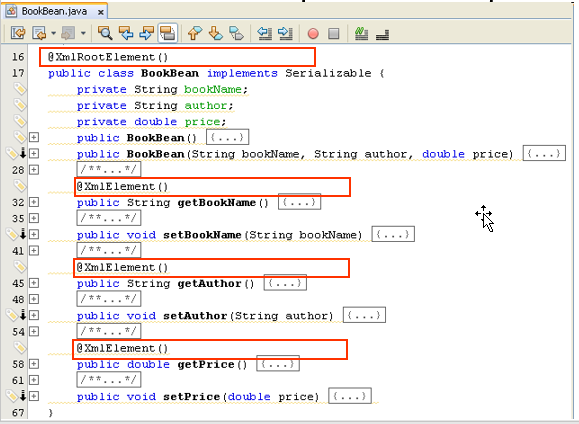Viewport: 579px width, 424px height.
Task: Jump to Previous Bookmark icon
Action: tap(195, 33)
